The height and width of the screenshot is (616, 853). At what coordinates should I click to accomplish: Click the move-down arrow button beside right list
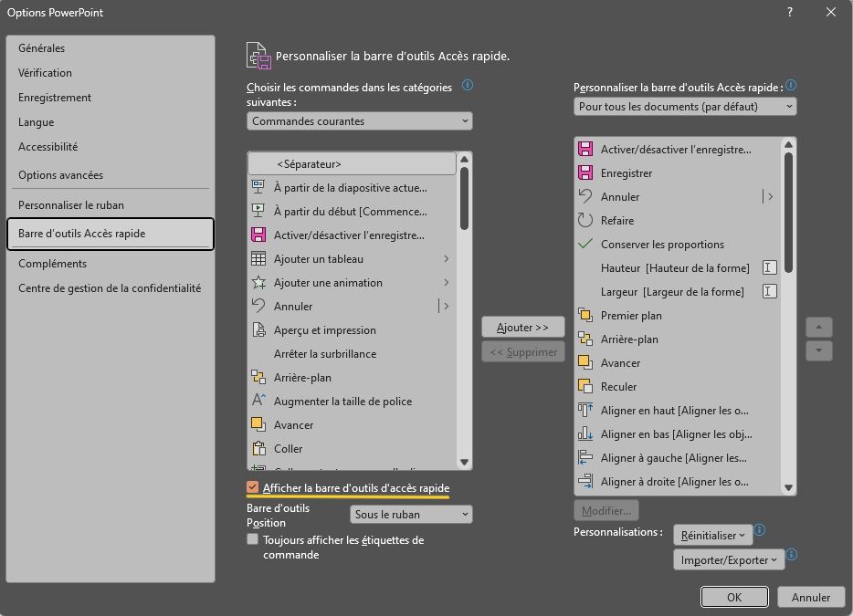(818, 350)
